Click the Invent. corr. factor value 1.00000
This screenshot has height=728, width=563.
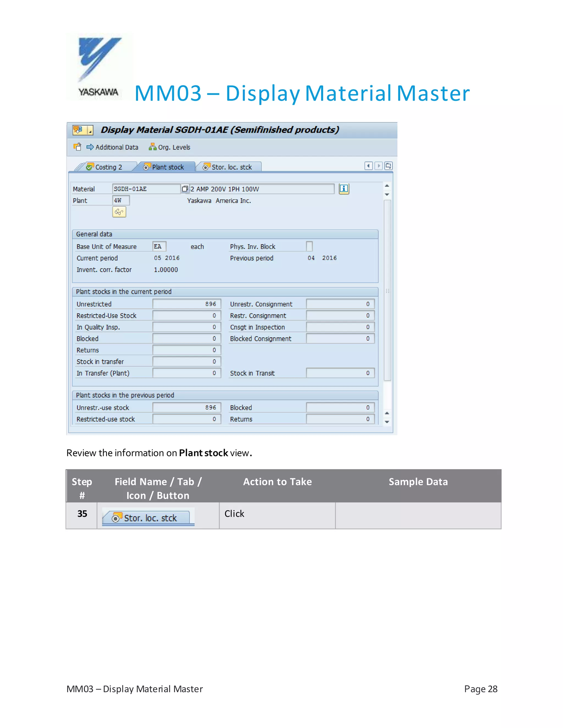(166, 270)
